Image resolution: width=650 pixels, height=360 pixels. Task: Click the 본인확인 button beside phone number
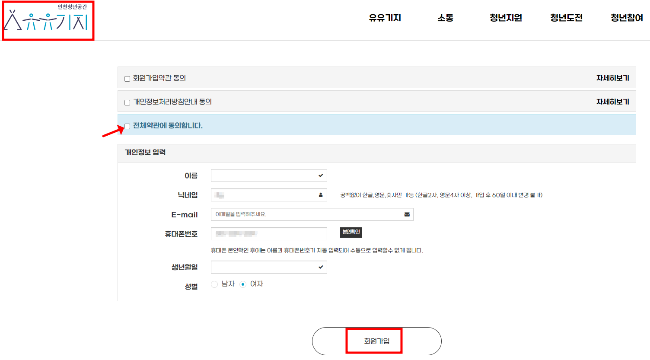351,232
